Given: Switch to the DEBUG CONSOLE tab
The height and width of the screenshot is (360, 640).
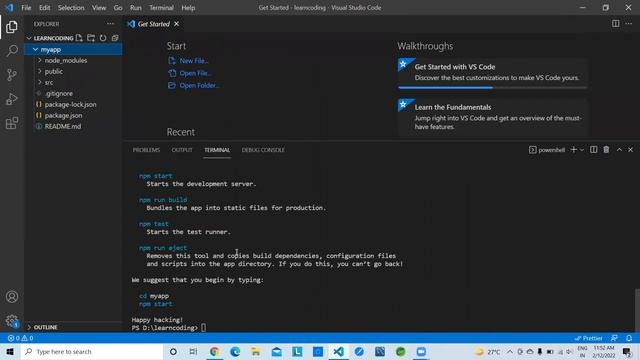Looking at the screenshot, I should (x=263, y=150).
